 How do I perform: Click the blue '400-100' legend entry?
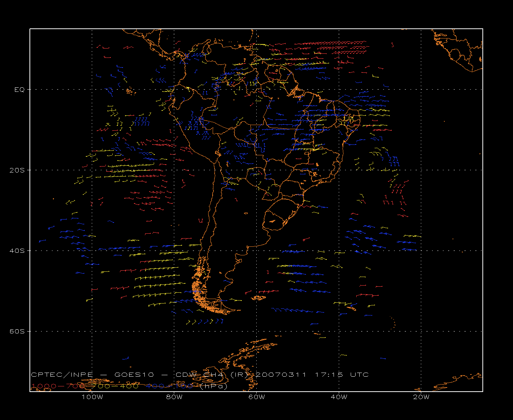point(170,386)
